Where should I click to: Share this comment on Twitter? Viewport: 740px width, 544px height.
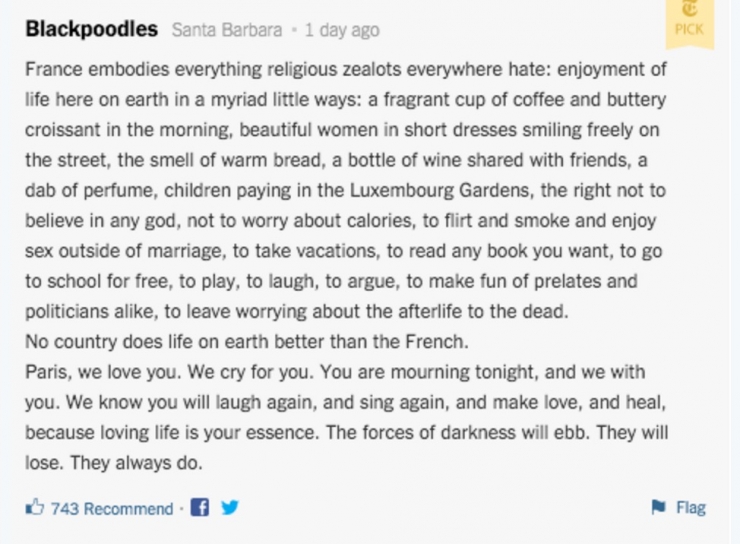coord(230,508)
